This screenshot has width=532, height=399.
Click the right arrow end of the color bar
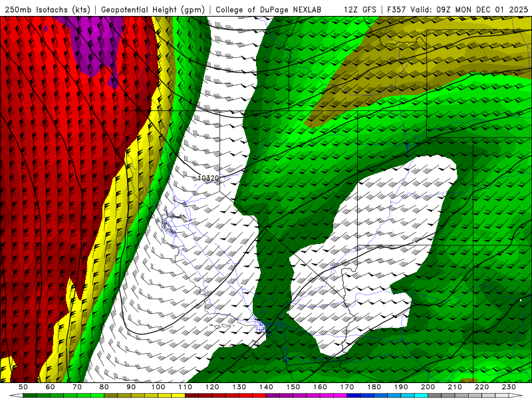pyautogui.click(x=516, y=396)
